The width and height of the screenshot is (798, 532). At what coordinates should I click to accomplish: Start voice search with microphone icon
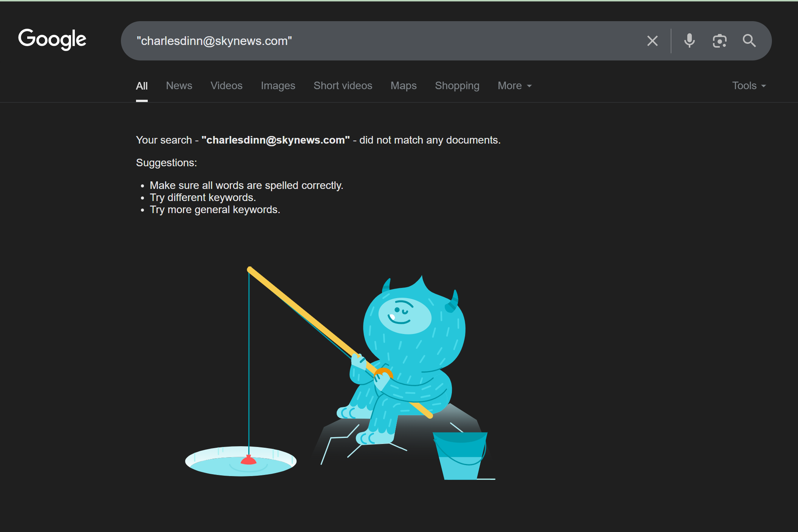coord(689,40)
